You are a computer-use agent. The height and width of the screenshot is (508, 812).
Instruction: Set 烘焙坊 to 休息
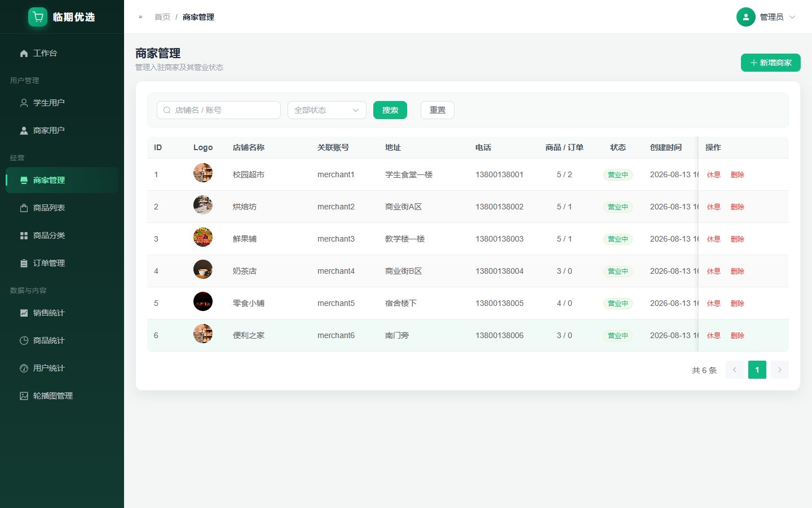[x=714, y=207]
